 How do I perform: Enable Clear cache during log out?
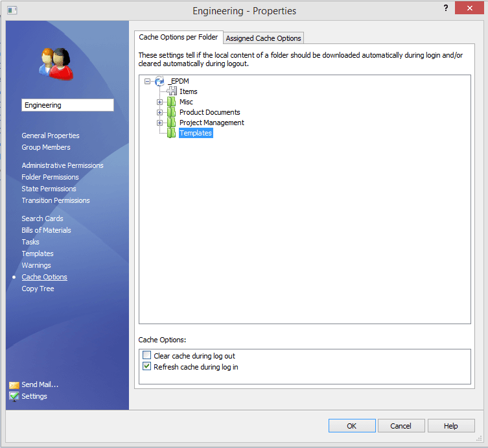tap(147, 355)
